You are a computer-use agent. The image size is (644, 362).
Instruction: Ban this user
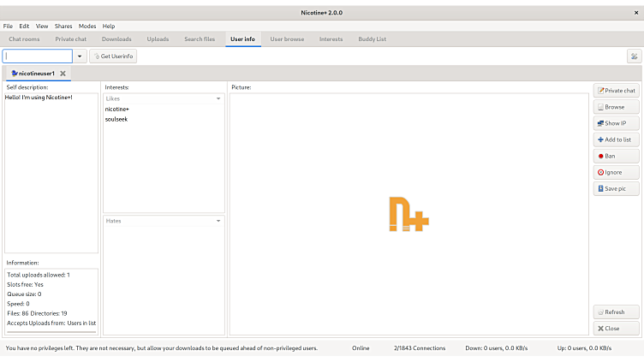tap(616, 156)
